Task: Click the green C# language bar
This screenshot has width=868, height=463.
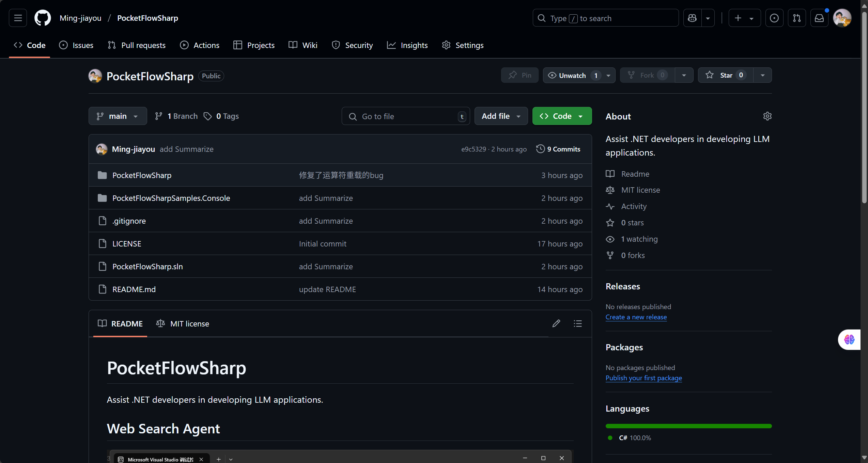Action: coord(688,426)
